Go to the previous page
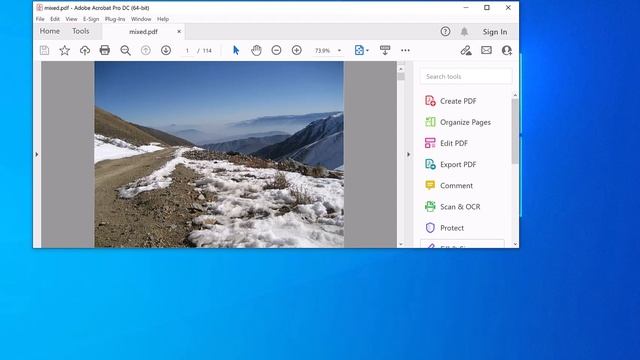The width and height of the screenshot is (640, 360). (146, 50)
